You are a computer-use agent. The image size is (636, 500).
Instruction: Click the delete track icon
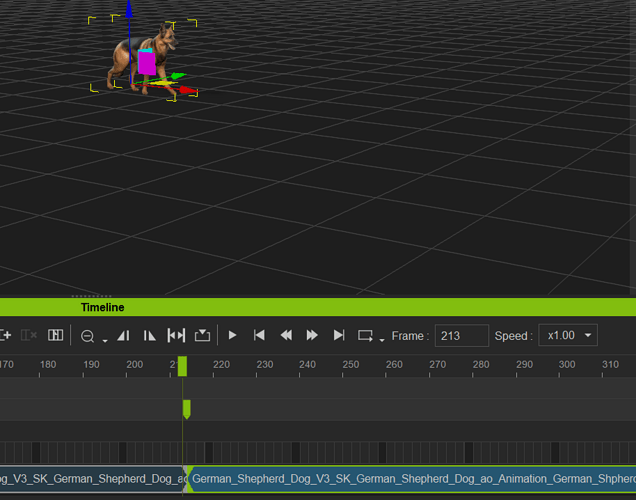point(29,335)
